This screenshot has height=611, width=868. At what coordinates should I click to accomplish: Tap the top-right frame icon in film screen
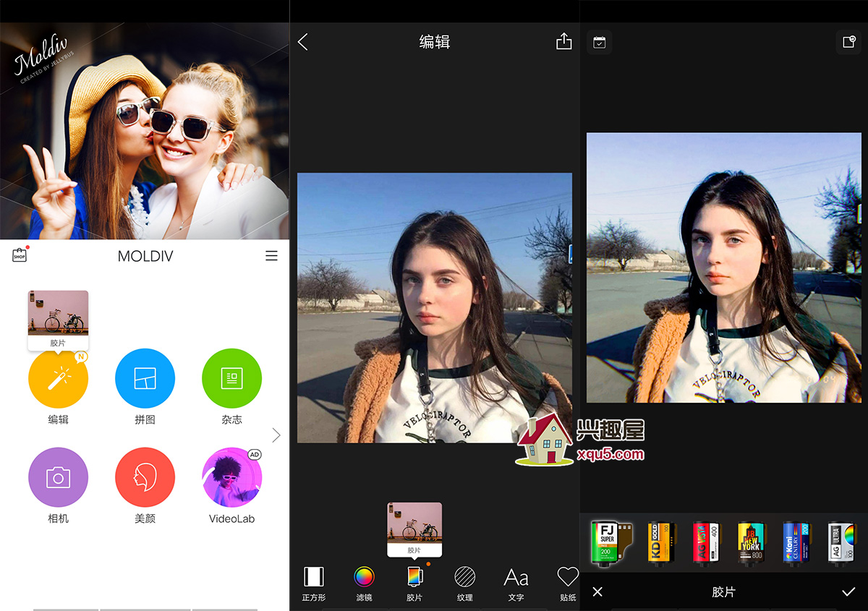click(x=848, y=42)
